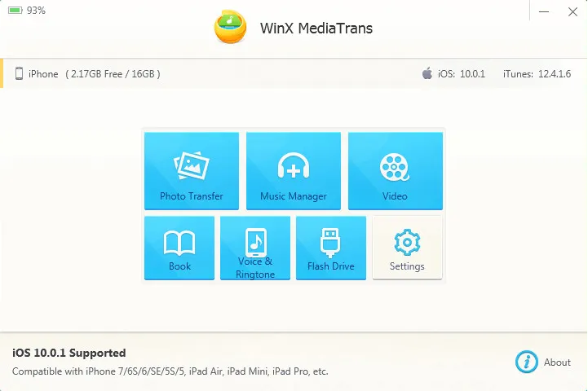Click the Apple logo beside iOS version
The image size is (588, 391).
pyautogui.click(x=427, y=73)
